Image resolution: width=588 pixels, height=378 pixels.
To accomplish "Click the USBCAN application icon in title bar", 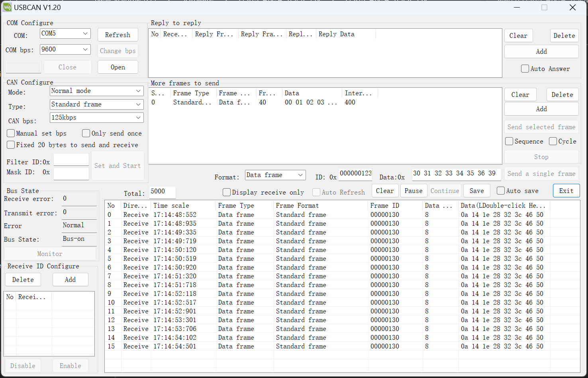I will pos(7,7).
